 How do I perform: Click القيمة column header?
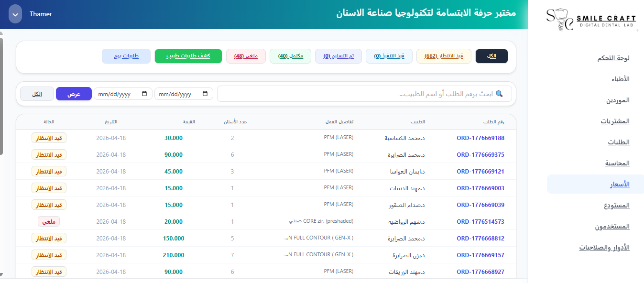pyautogui.click(x=189, y=122)
